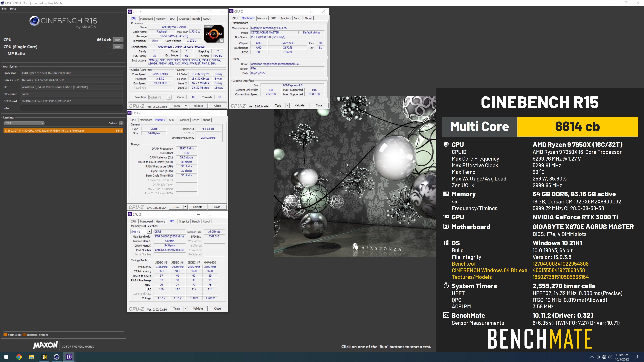Open Tools dropdown arrow in CPU window
644x362 pixels.
point(186,106)
